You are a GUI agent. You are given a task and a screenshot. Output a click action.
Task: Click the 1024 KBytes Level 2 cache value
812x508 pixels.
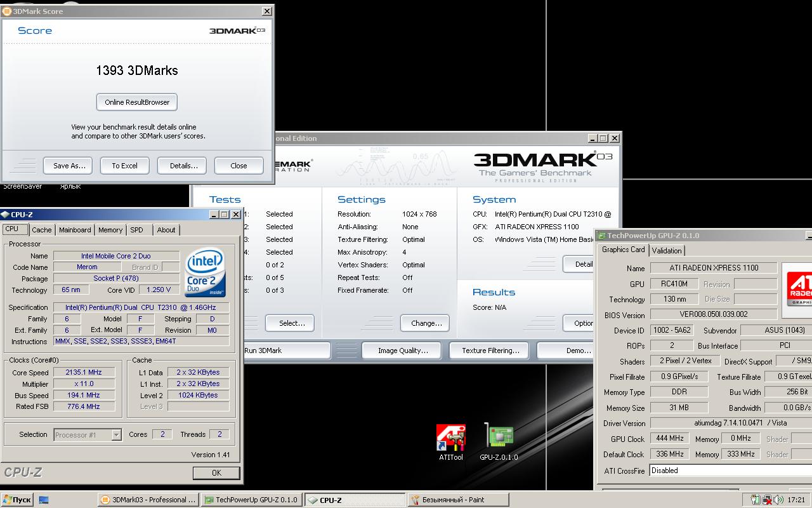click(x=199, y=395)
